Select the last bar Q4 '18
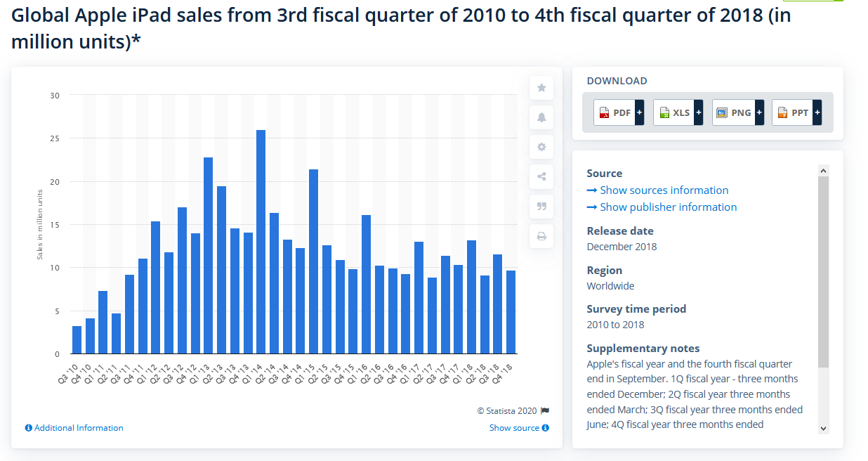 (x=511, y=312)
